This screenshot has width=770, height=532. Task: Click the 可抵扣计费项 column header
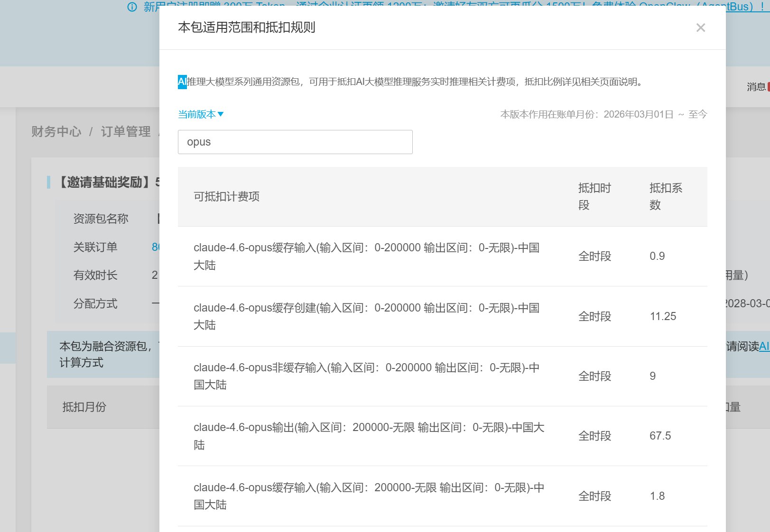click(226, 197)
